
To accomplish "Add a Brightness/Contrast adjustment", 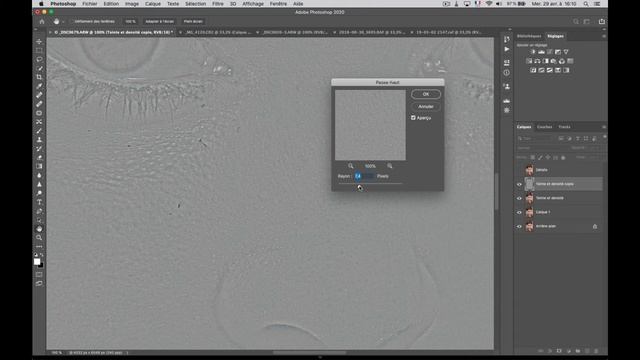I will (x=533, y=52).
